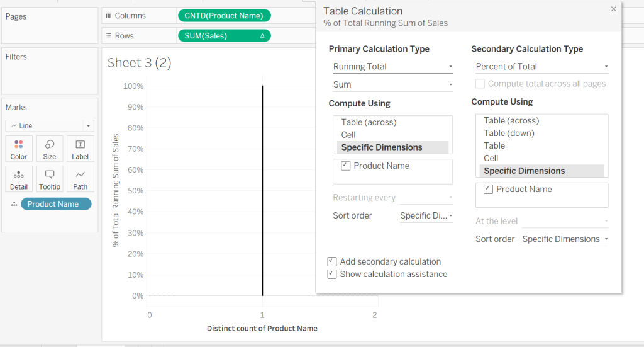Open the Tooltip marks card

(49, 179)
